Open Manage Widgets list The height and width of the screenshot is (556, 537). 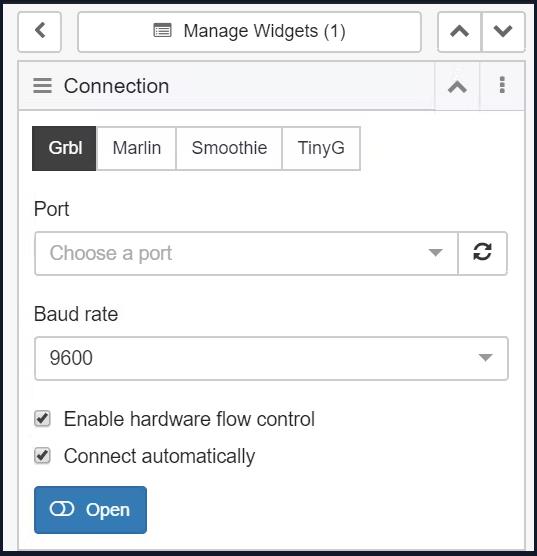tap(249, 32)
